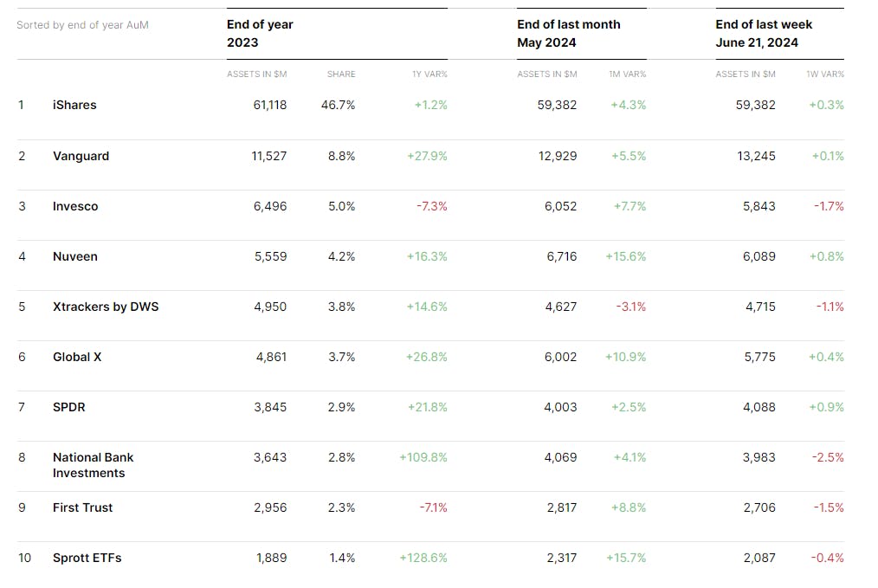Click the End of year 2023 heading

click(x=260, y=33)
